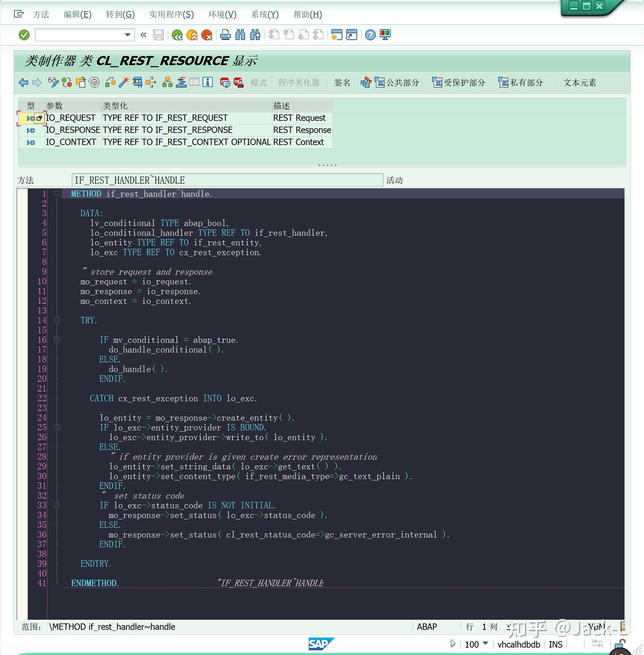Image resolution: width=644 pixels, height=655 pixels.
Task: Switch the check mark confirm button
Action: [x=24, y=35]
